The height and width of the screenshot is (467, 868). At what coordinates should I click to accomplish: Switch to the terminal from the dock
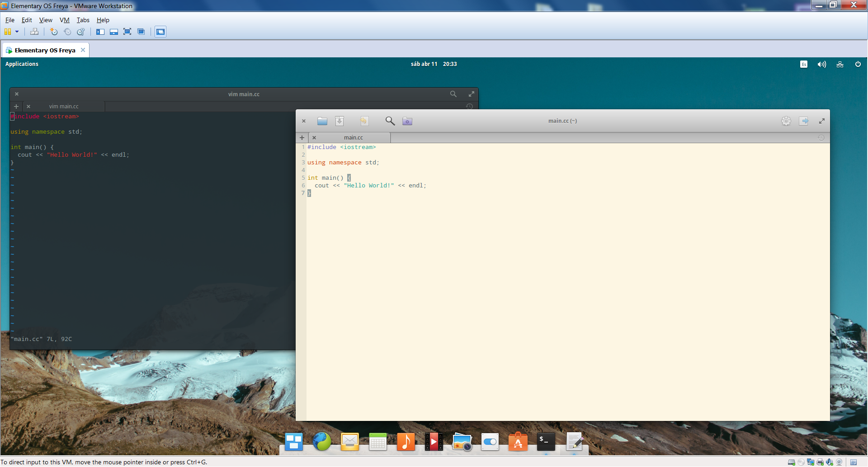[546, 442]
